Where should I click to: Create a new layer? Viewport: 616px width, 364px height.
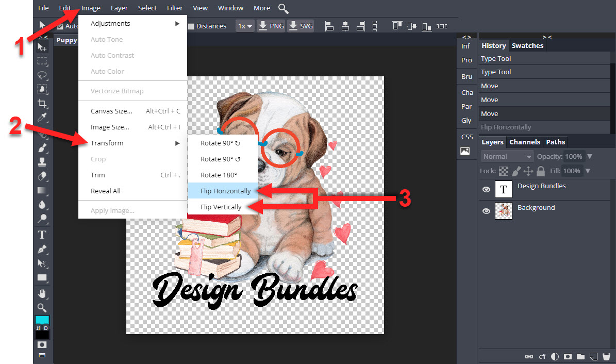pyautogui.click(x=593, y=357)
